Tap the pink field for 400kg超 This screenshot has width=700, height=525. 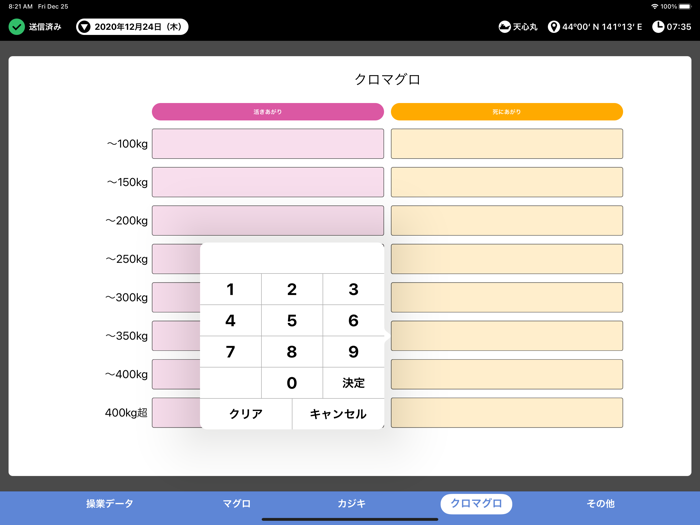click(176, 412)
